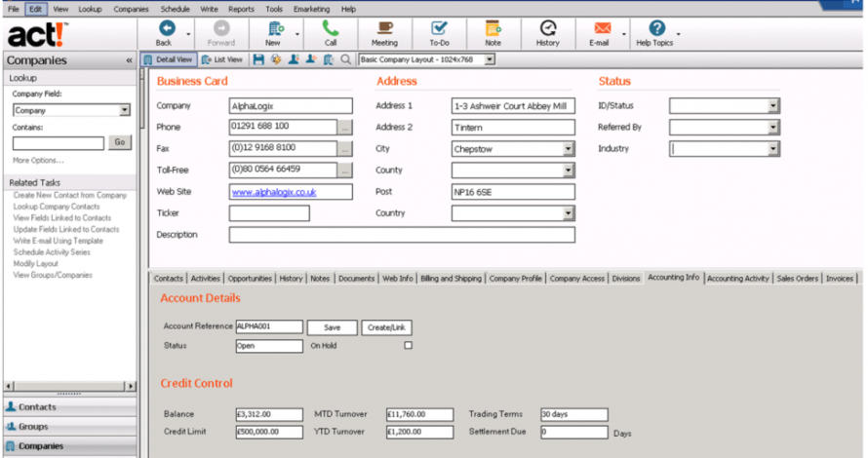This screenshot has width=868, height=458.
Task: Save changes with the floppy disk icon
Action: click(258, 59)
